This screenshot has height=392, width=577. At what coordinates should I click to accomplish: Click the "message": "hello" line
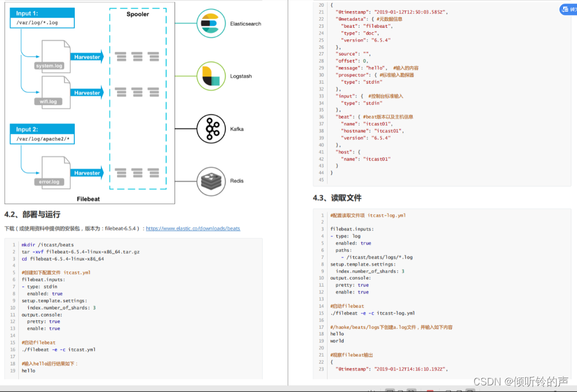377,68
